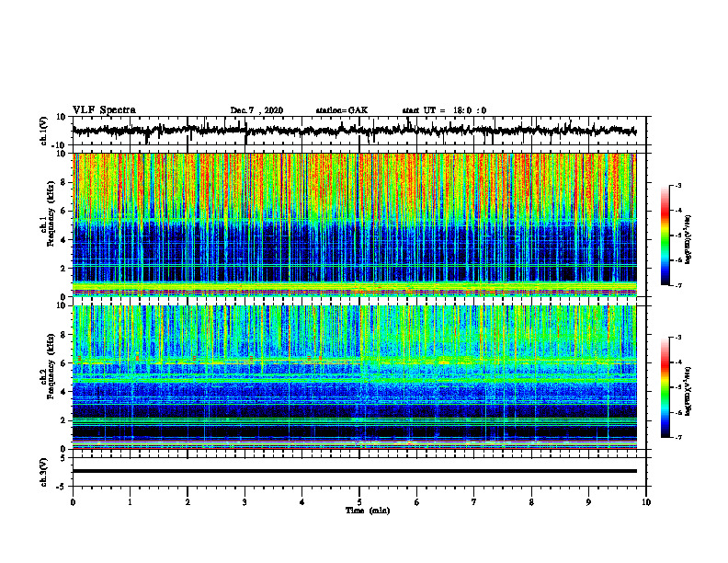The image size is (728, 563).
Task: Click the "2" tick on the time axis
Action: point(188,502)
